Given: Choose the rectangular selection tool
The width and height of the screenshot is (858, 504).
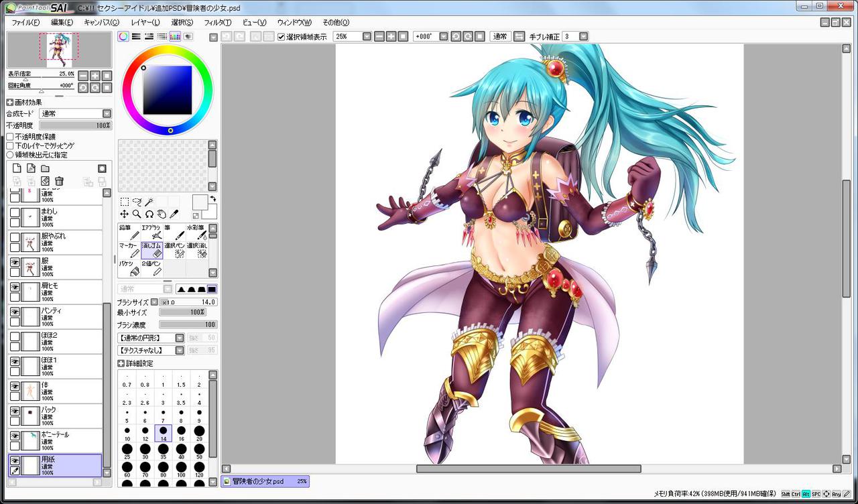Looking at the screenshot, I should coord(125,202).
